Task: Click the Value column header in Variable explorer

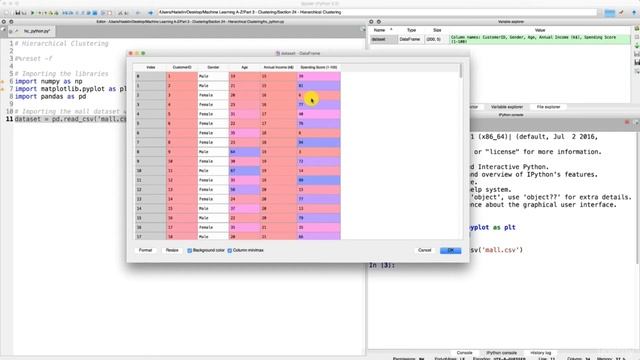Action: (x=540, y=30)
